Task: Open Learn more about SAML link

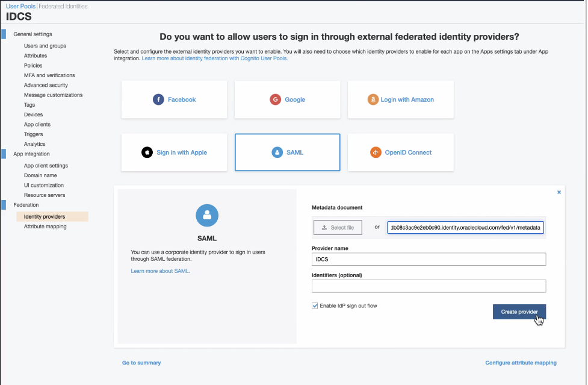Action: click(x=160, y=271)
